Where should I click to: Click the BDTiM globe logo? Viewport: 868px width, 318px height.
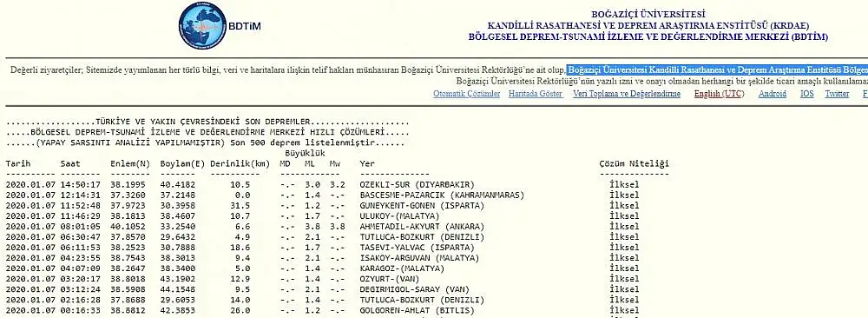(x=202, y=25)
